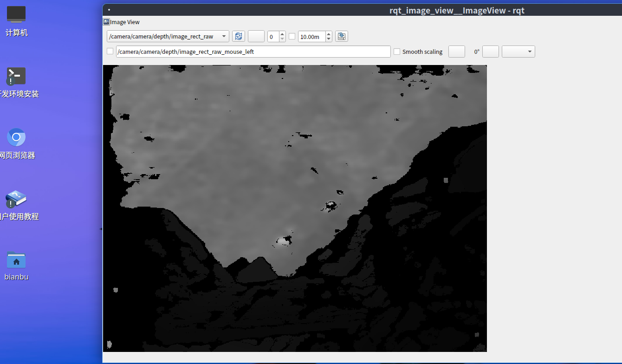Increase the max range 10.00m value

pos(329,34)
